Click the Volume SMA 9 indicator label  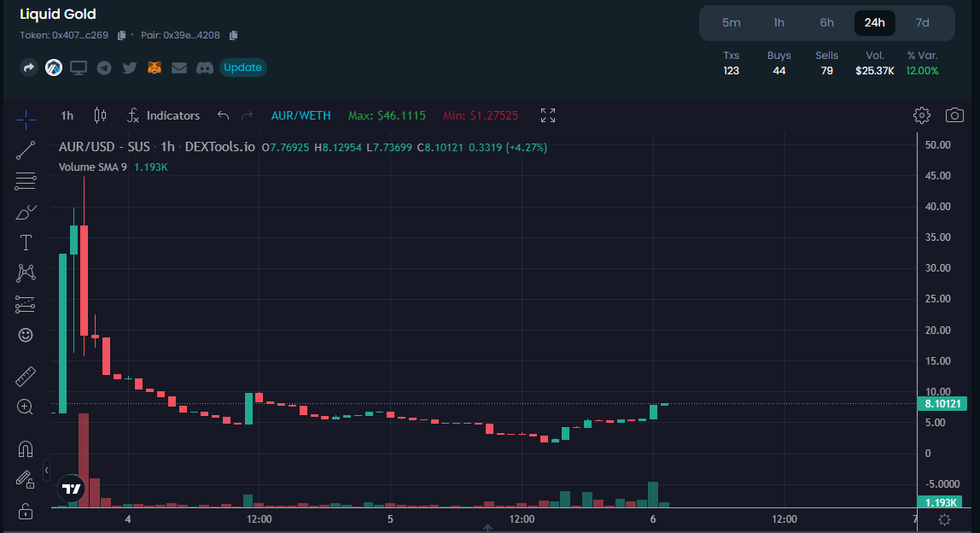click(x=92, y=167)
